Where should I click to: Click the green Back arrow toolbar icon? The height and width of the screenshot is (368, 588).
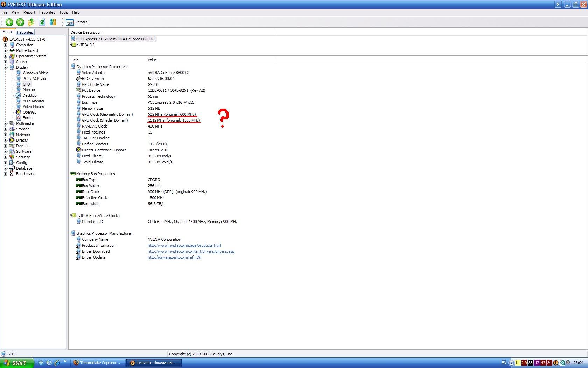click(9, 22)
